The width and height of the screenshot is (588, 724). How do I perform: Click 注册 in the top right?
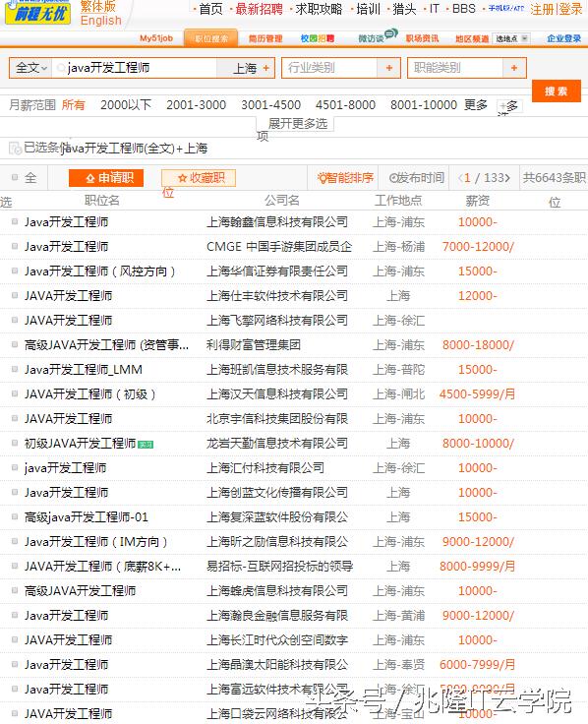(543, 9)
